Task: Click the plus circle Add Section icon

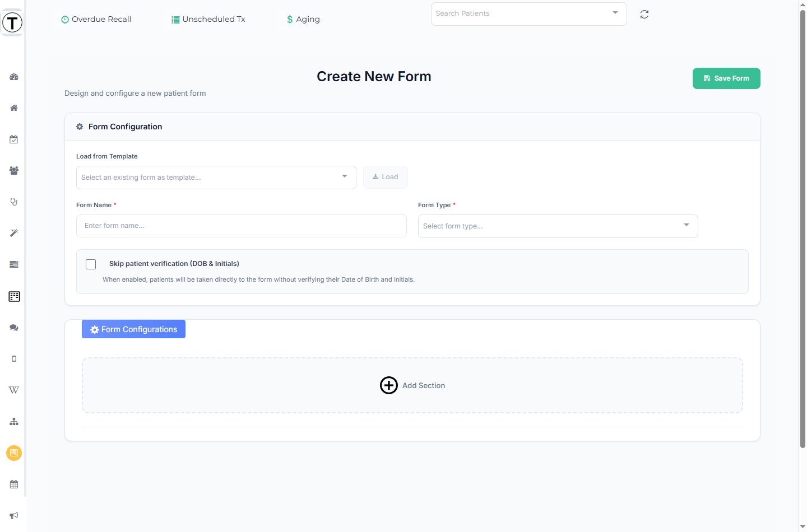Action: pos(389,385)
